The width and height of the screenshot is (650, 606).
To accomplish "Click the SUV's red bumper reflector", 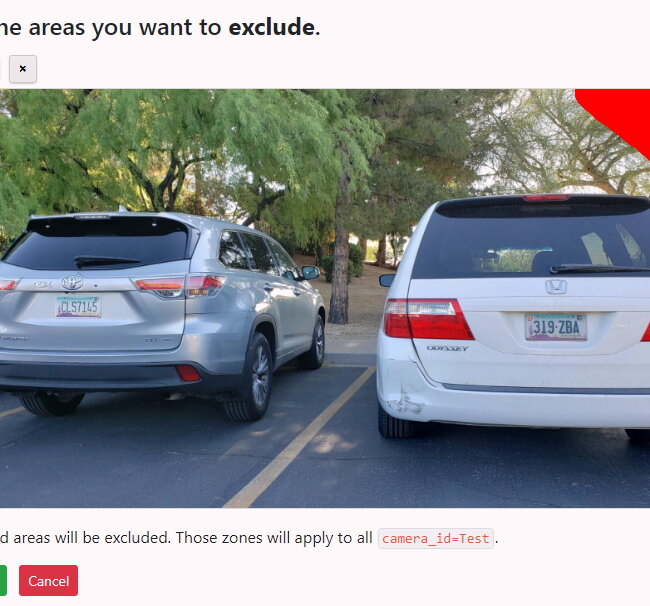I will (x=188, y=373).
